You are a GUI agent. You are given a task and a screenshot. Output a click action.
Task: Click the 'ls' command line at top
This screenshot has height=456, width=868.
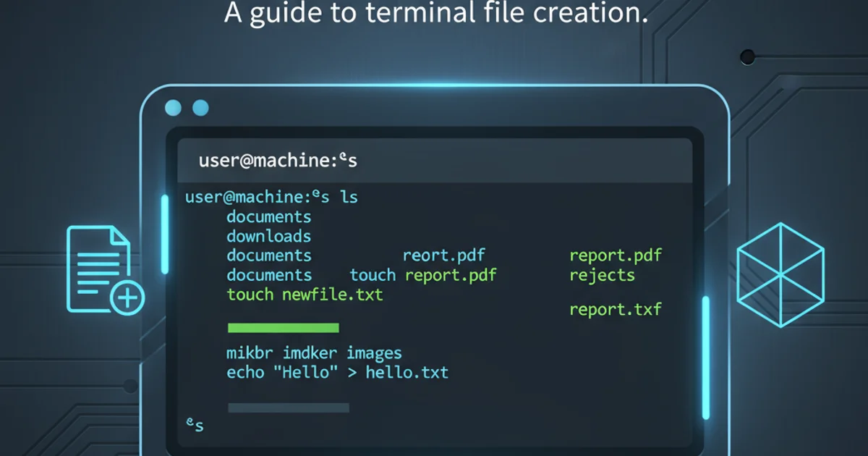(271, 197)
